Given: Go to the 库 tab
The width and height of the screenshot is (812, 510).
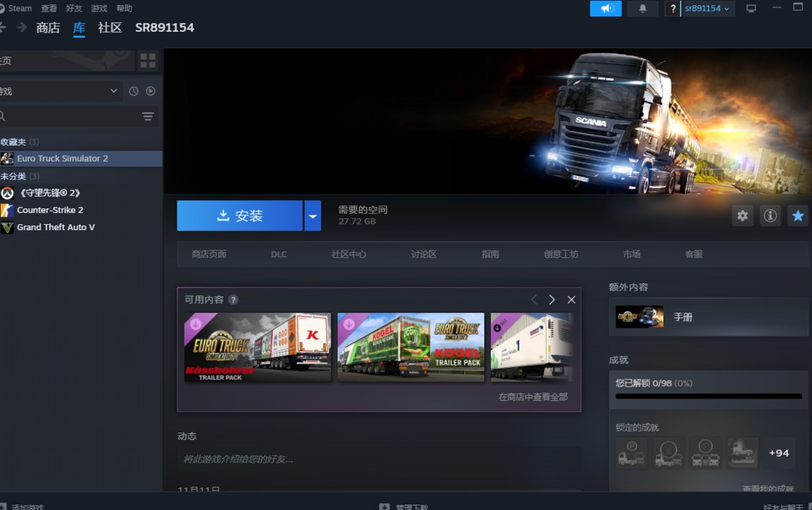Looking at the screenshot, I should point(79,28).
